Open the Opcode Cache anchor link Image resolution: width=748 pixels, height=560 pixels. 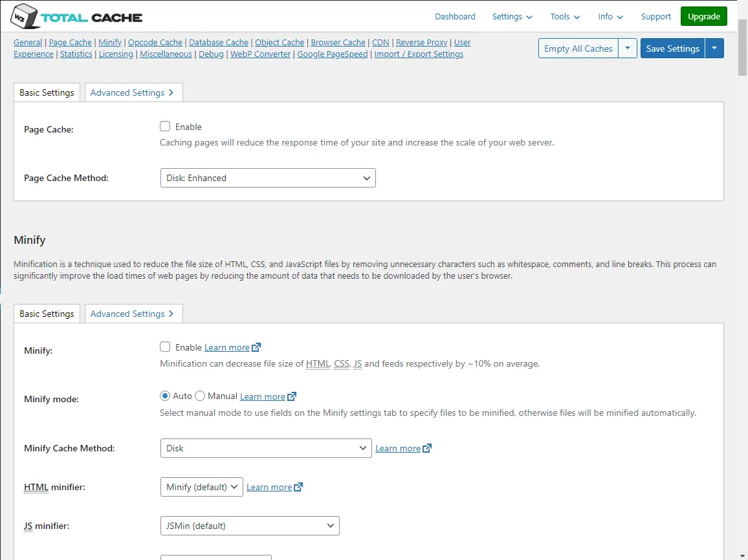[155, 43]
